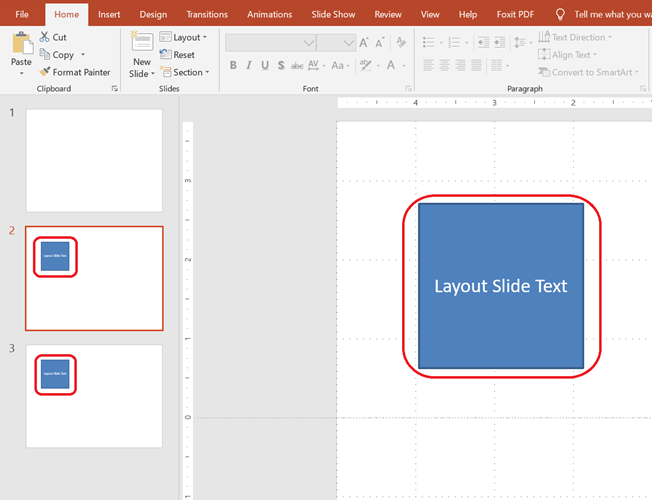Click the Tell me search box

click(x=610, y=14)
